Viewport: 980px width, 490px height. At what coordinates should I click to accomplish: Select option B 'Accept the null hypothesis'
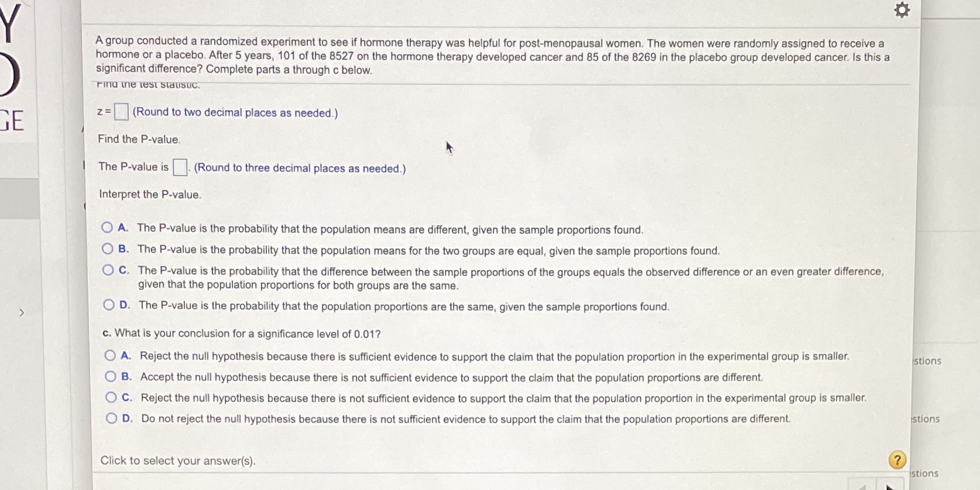point(111,375)
